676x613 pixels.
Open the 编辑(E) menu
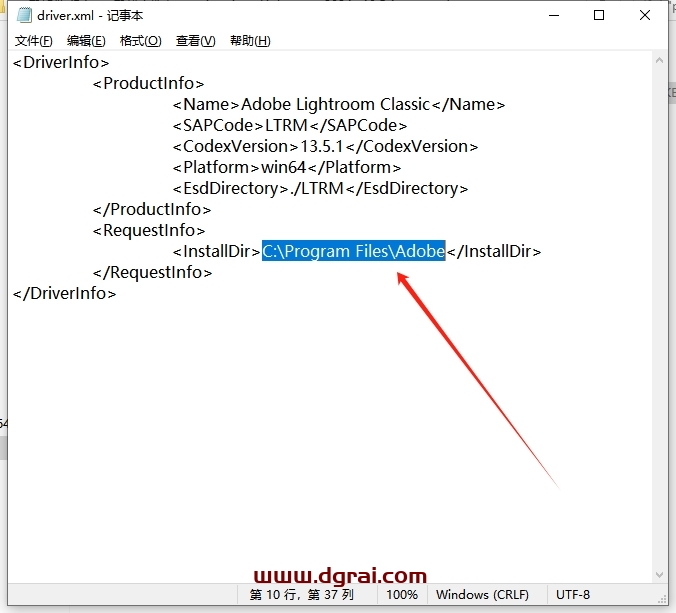click(86, 41)
